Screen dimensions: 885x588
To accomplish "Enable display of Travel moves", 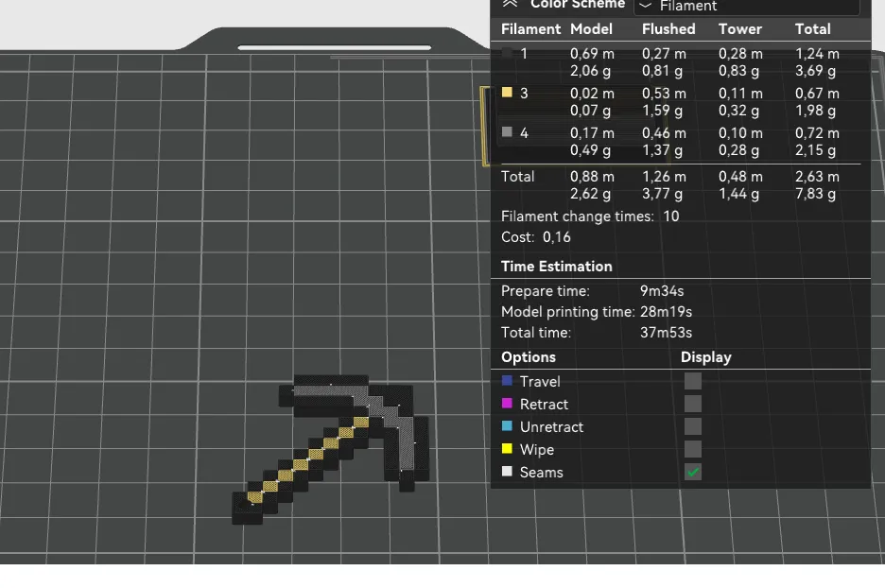I will [693, 381].
